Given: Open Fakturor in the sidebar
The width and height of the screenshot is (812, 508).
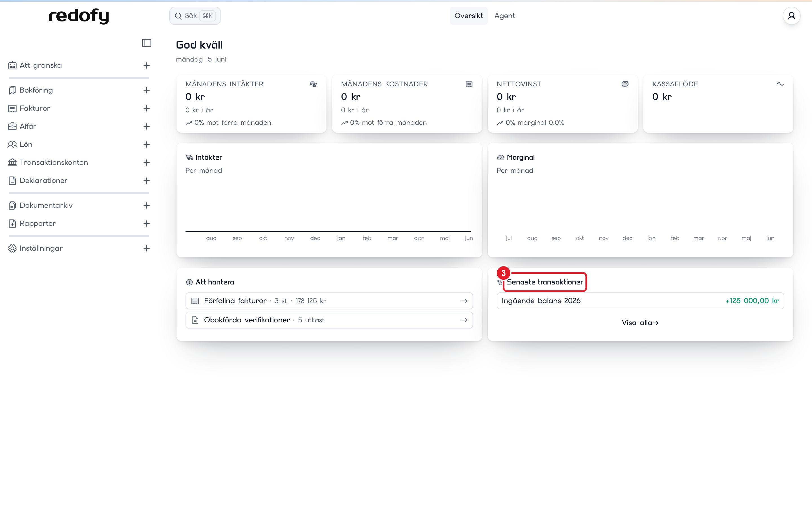Looking at the screenshot, I should (35, 109).
